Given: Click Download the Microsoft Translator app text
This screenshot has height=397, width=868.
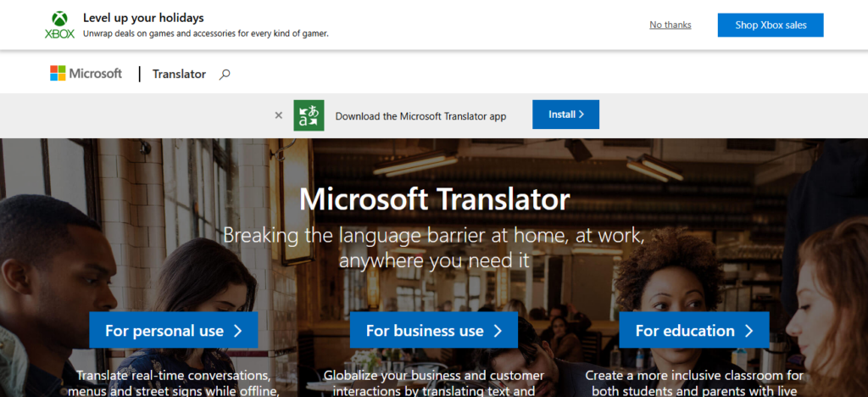Looking at the screenshot, I should (x=420, y=116).
